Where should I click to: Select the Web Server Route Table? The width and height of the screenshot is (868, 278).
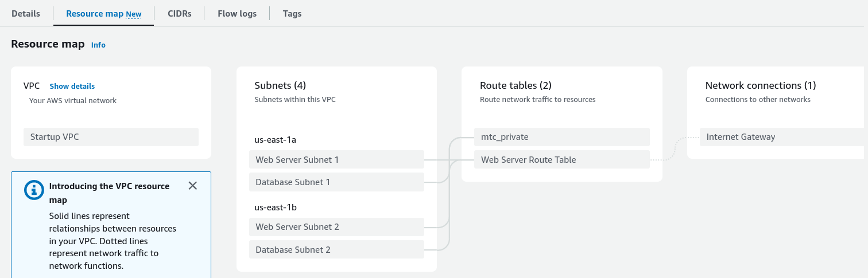point(561,159)
